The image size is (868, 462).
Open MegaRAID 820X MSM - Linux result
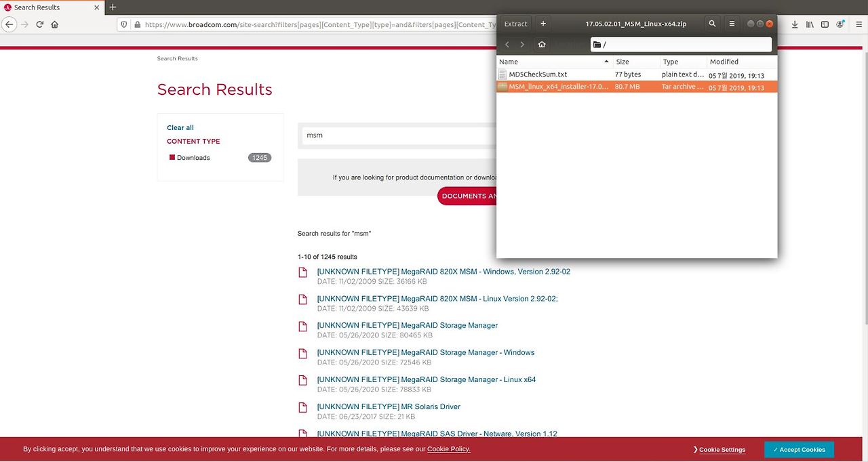(x=437, y=299)
